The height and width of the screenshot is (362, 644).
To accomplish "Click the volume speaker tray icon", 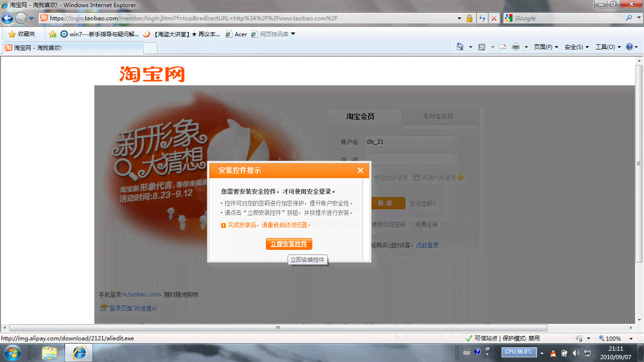I will click(576, 353).
